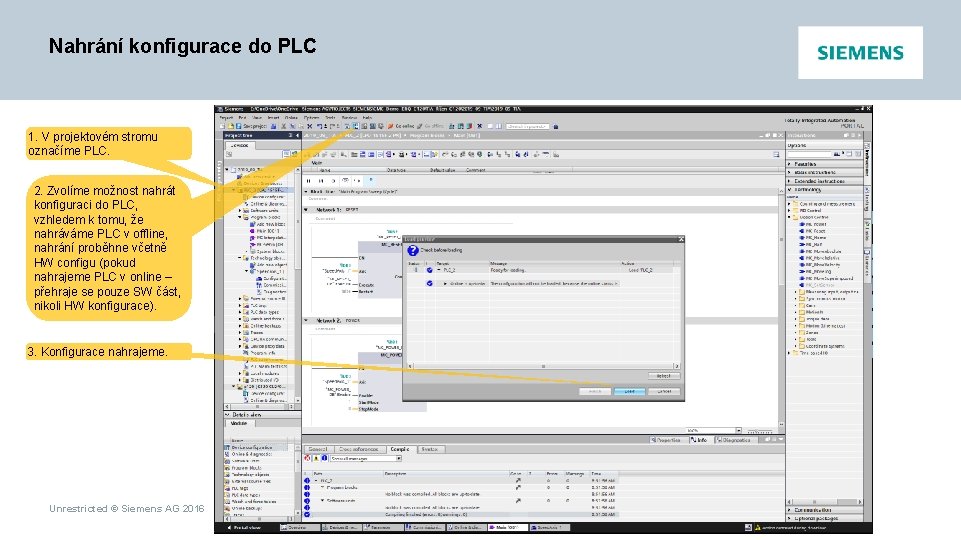Select Commissioning under SpeedAxis_1

pos(271,285)
